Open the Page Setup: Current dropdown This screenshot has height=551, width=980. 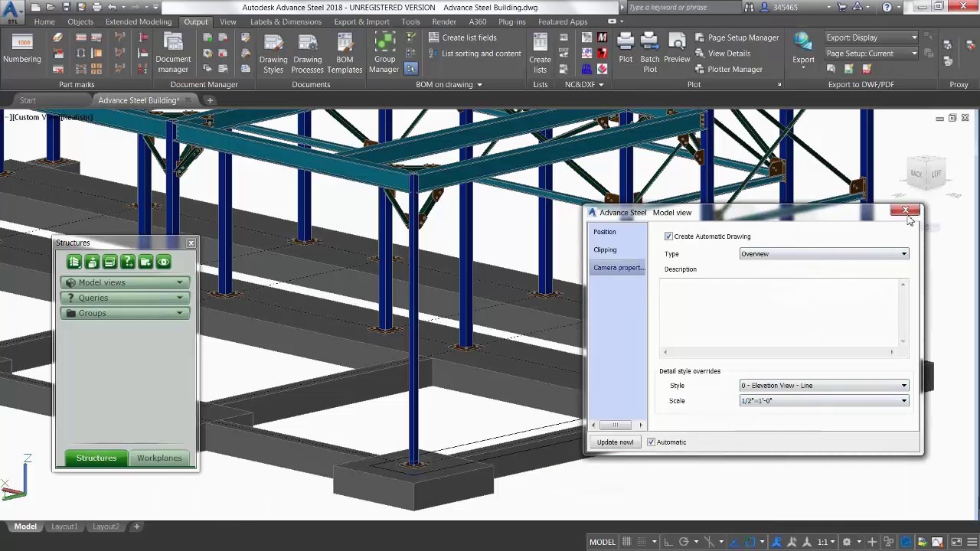click(x=871, y=54)
